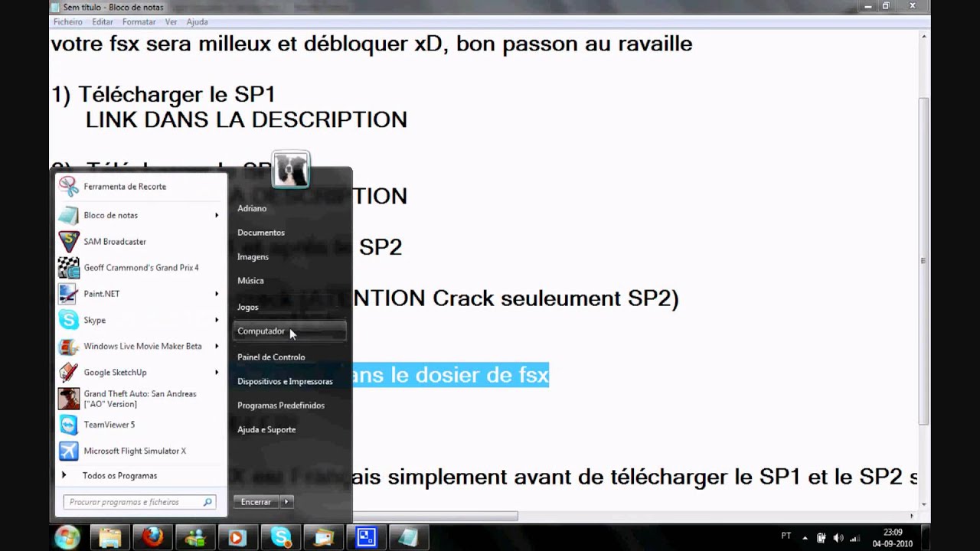Launch Skype from Start menu list
This screenshot has height=551, width=980.
click(142, 320)
